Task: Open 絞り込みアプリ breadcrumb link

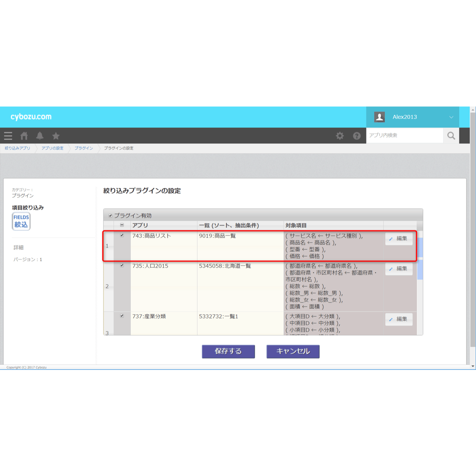Action: pyautogui.click(x=17, y=148)
